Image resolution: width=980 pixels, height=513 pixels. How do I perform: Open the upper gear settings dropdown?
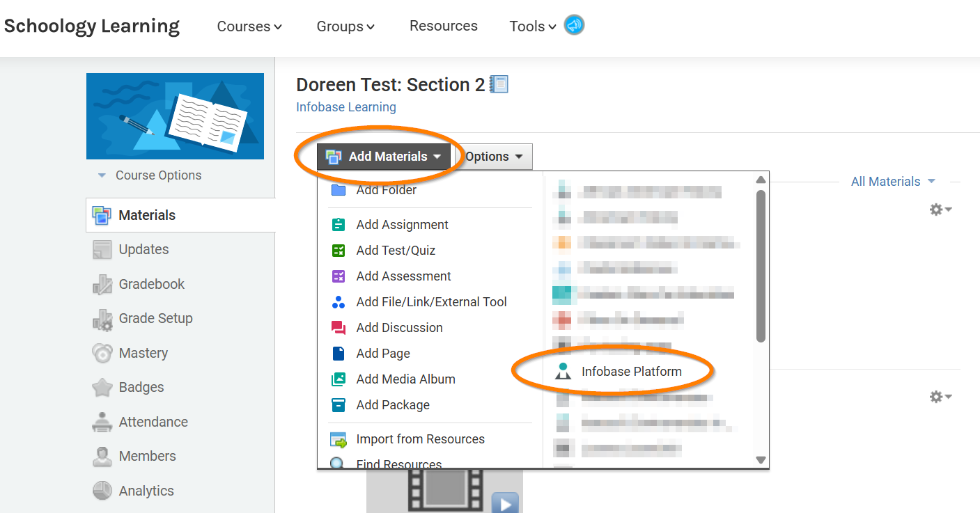940,209
